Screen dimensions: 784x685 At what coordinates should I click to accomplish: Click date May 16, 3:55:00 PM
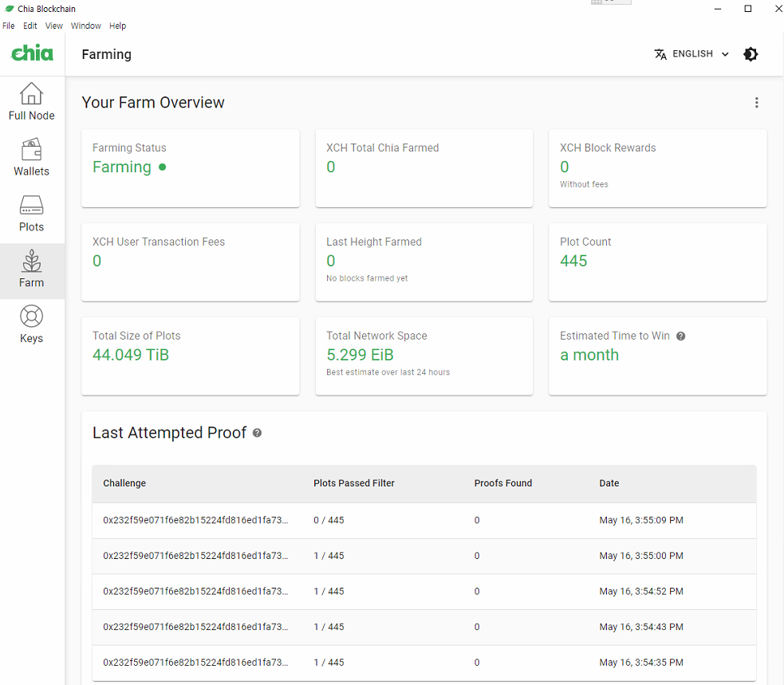click(x=641, y=556)
